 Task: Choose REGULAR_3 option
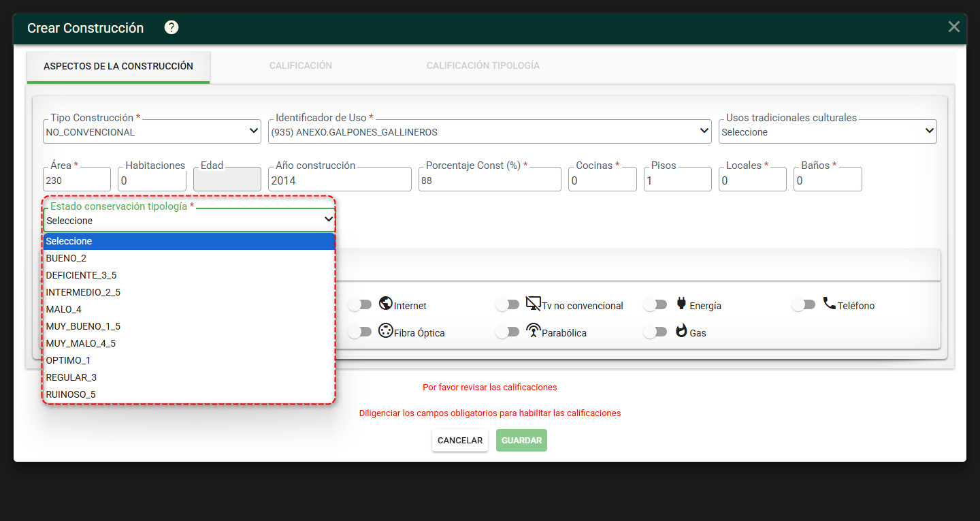pyautogui.click(x=189, y=377)
